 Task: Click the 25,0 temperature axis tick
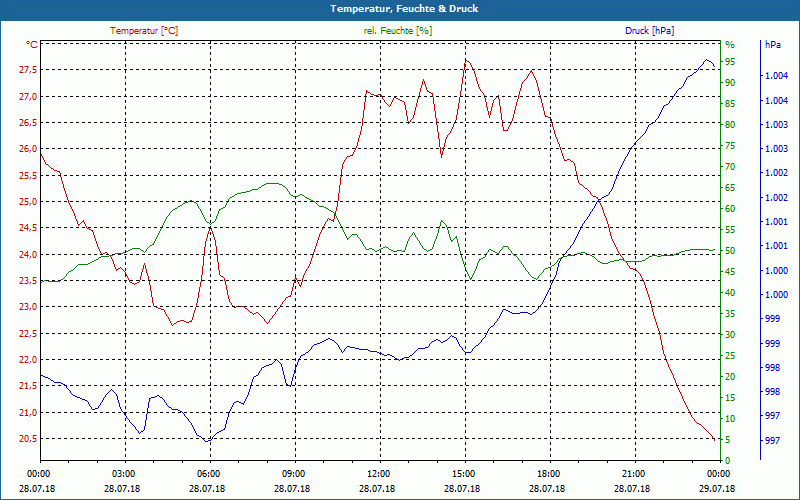coord(28,202)
